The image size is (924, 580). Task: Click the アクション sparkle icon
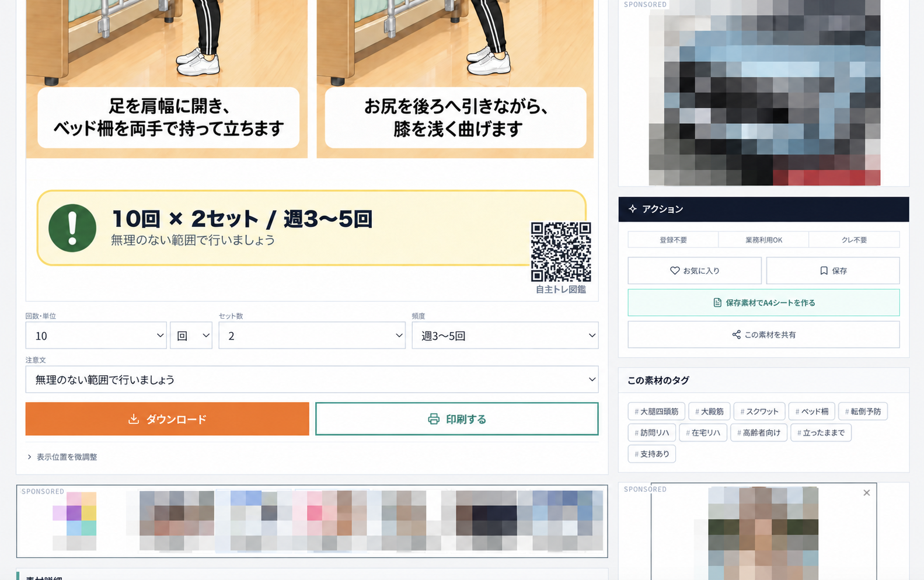pos(632,209)
